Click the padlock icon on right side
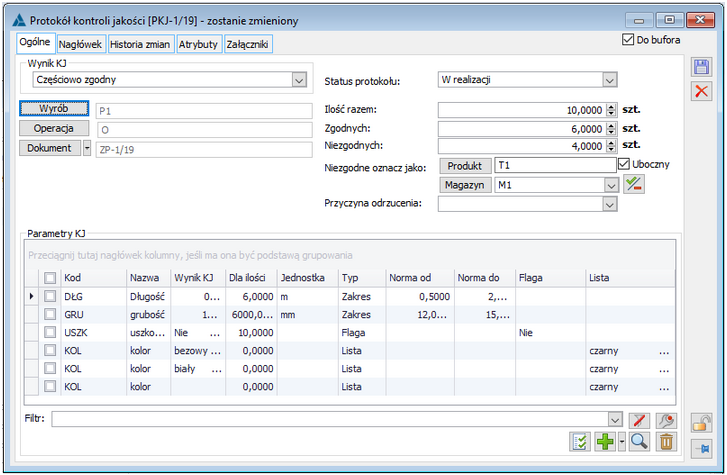The image size is (727, 475). (x=701, y=423)
